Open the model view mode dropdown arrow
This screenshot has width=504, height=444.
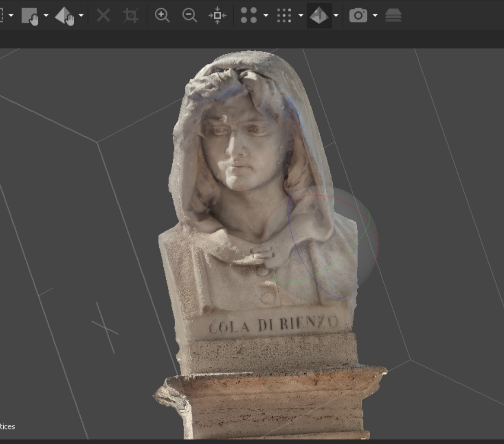pyautogui.click(x=336, y=15)
